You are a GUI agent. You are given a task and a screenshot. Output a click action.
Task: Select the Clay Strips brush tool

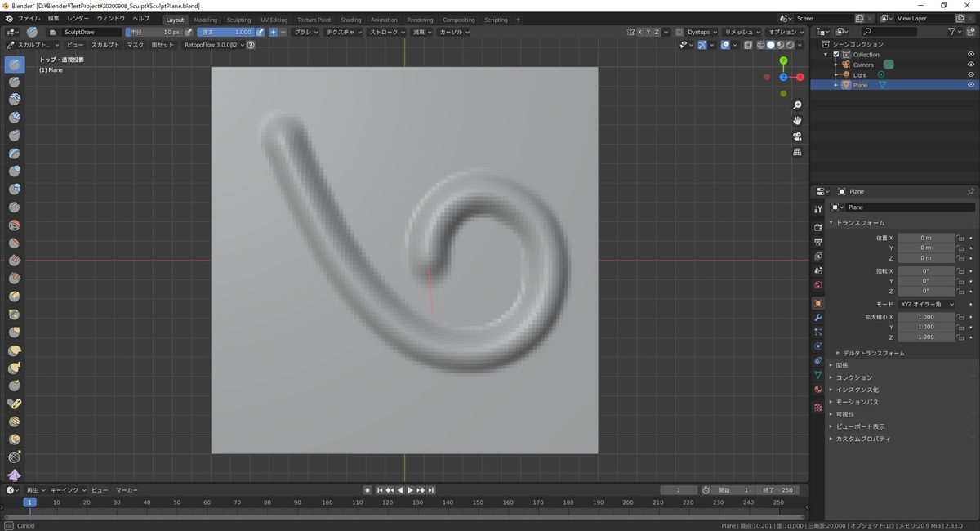click(x=14, y=118)
